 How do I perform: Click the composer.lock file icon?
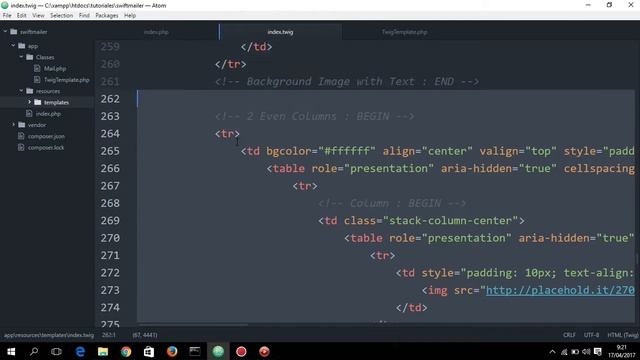coord(21,147)
